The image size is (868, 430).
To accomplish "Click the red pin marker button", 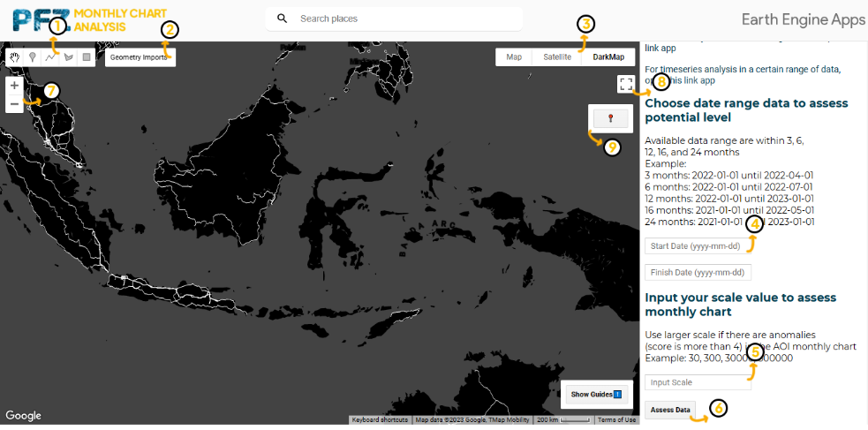I will 610,118.
